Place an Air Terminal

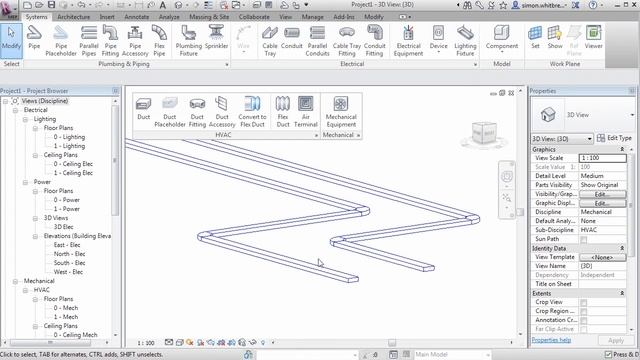(x=305, y=112)
